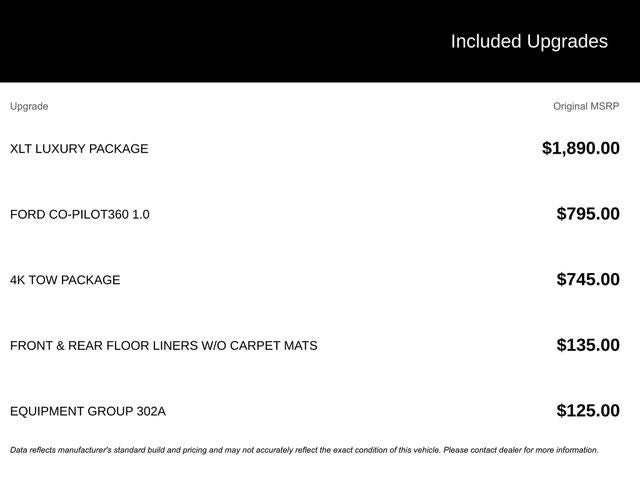Click the word "LUXURY" in the first upgrade
Screen dimensions: 640x480
60,149
